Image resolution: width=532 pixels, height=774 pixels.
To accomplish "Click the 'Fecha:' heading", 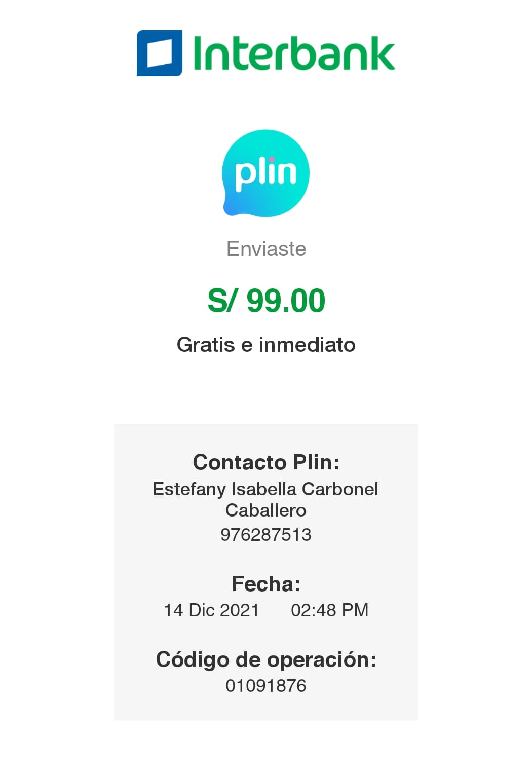I will pyautogui.click(x=266, y=584).
